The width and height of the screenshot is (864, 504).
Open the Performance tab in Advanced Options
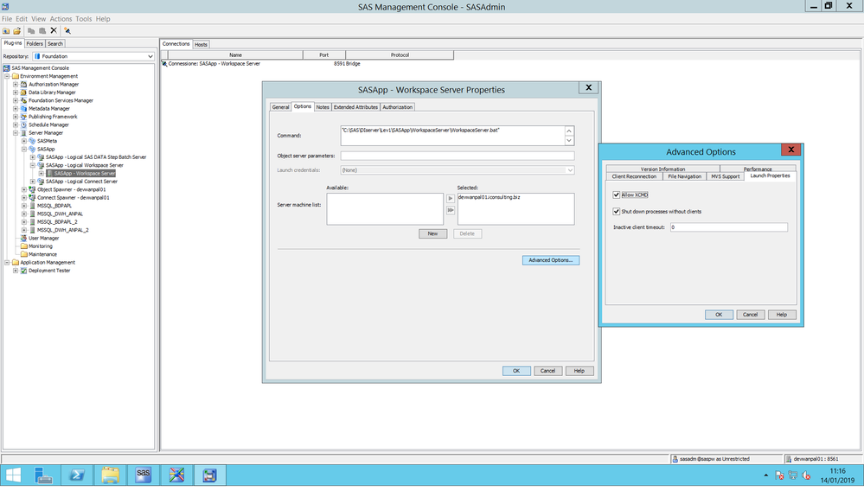pyautogui.click(x=758, y=169)
